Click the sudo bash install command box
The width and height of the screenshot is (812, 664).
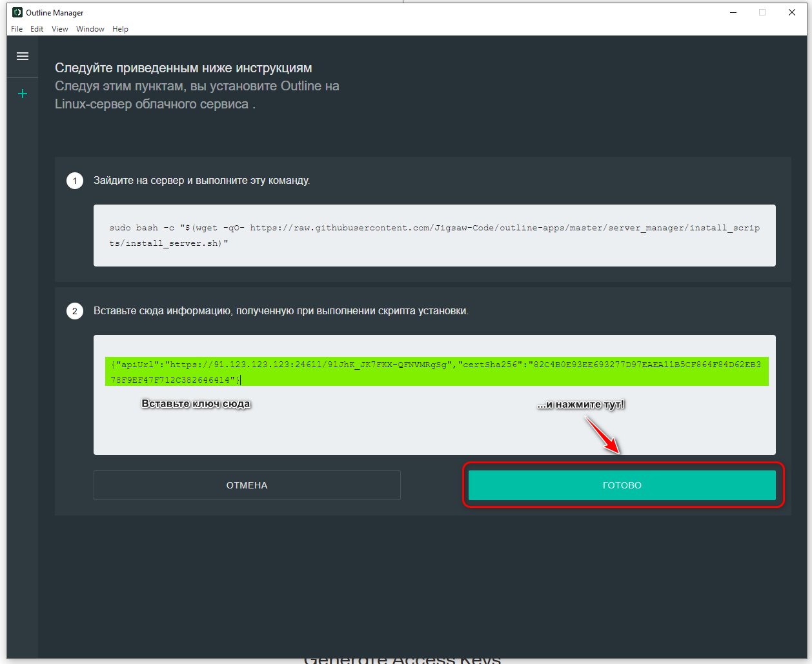click(434, 236)
